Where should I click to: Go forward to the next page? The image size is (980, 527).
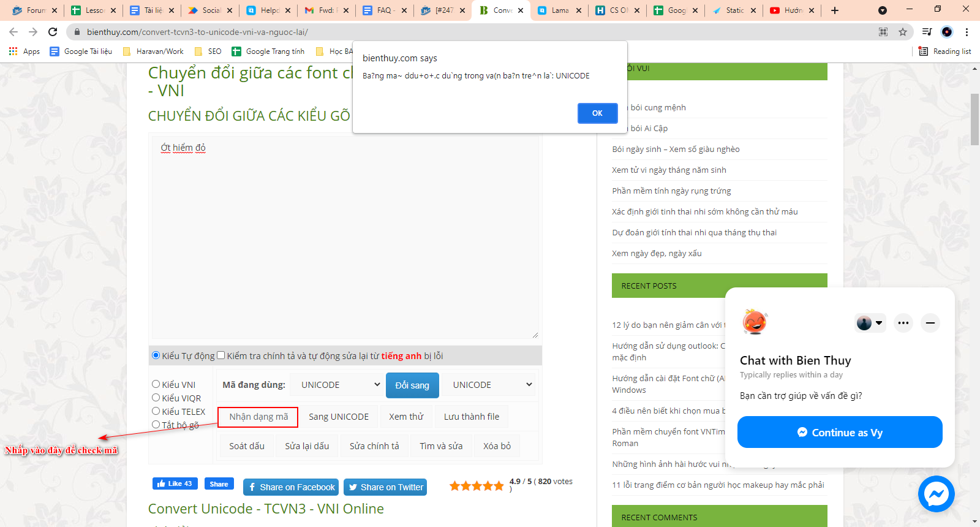[33, 32]
